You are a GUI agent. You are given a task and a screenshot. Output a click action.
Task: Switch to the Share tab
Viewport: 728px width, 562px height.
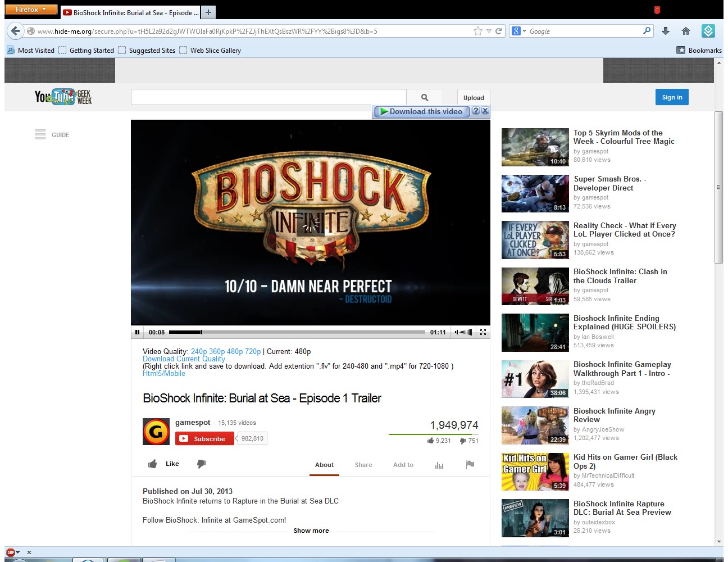coord(363,465)
